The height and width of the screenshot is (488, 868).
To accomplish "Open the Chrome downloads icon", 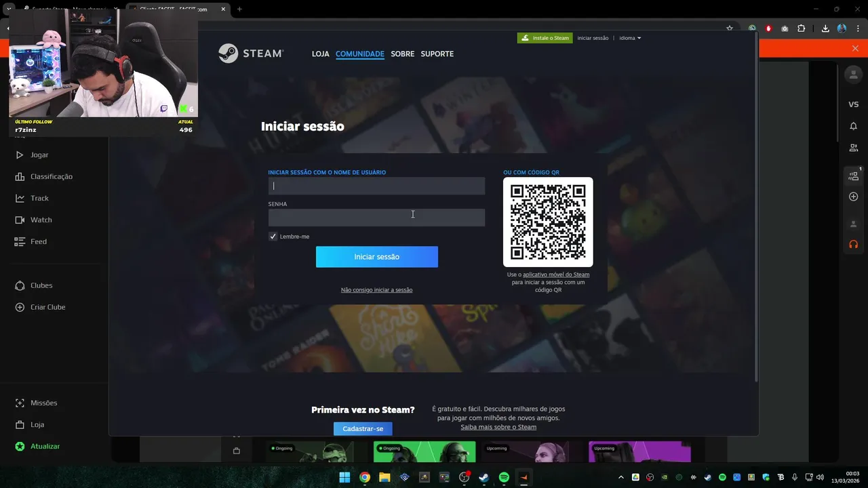I will [x=825, y=28].
